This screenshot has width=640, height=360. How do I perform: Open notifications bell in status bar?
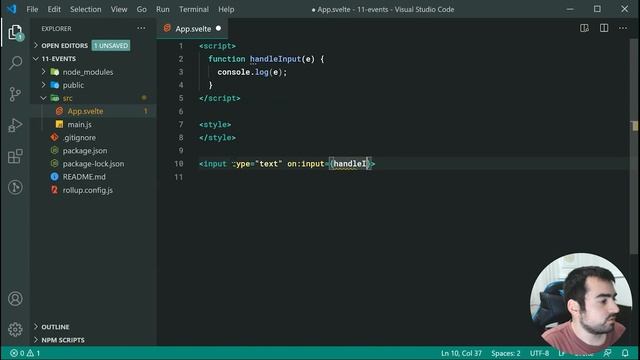625,353
